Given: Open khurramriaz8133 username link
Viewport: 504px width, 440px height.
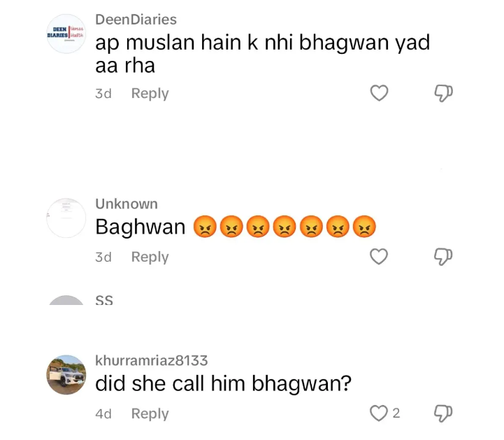Looking at the screenshot, I should 152,360.
